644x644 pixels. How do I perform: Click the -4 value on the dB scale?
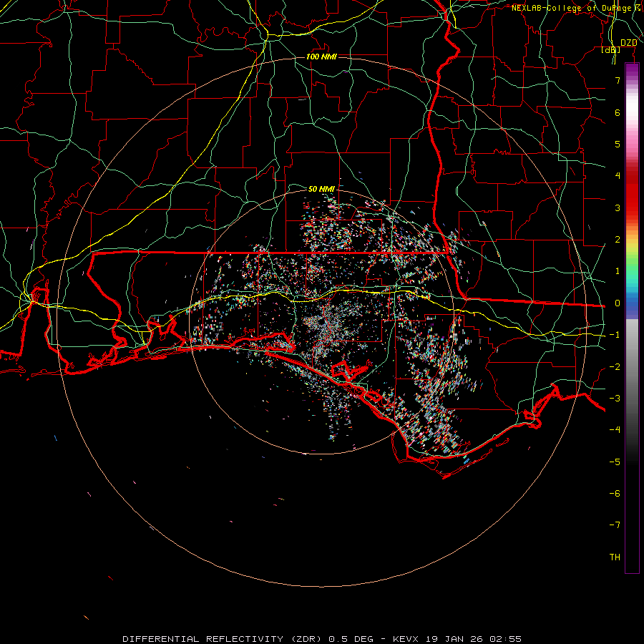coord(615,430)
